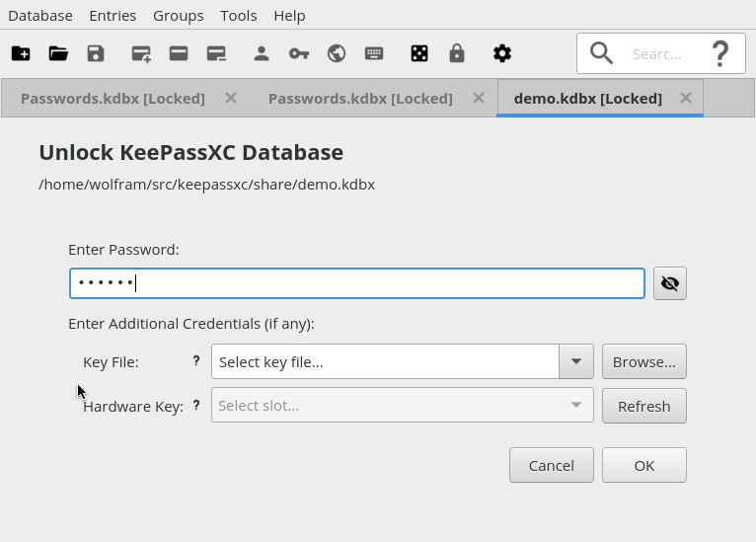
Task: Click the Delete entry icon
Action: [216, 53]
